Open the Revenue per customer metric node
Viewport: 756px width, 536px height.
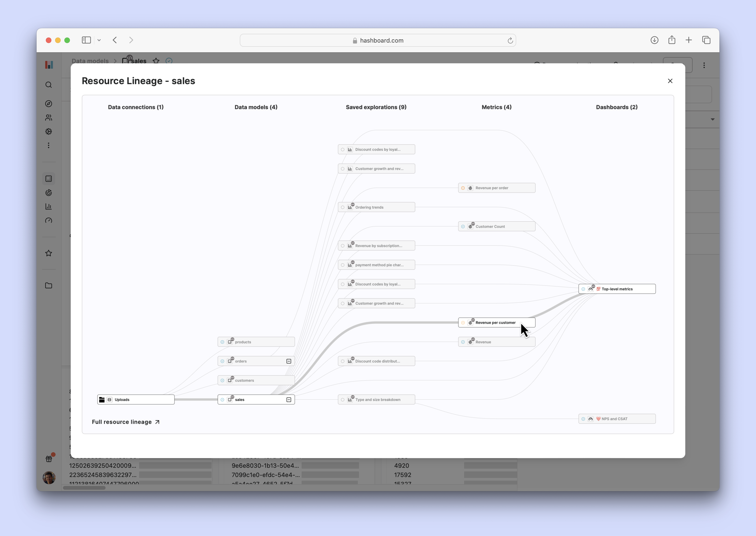[x=497, y=323]
